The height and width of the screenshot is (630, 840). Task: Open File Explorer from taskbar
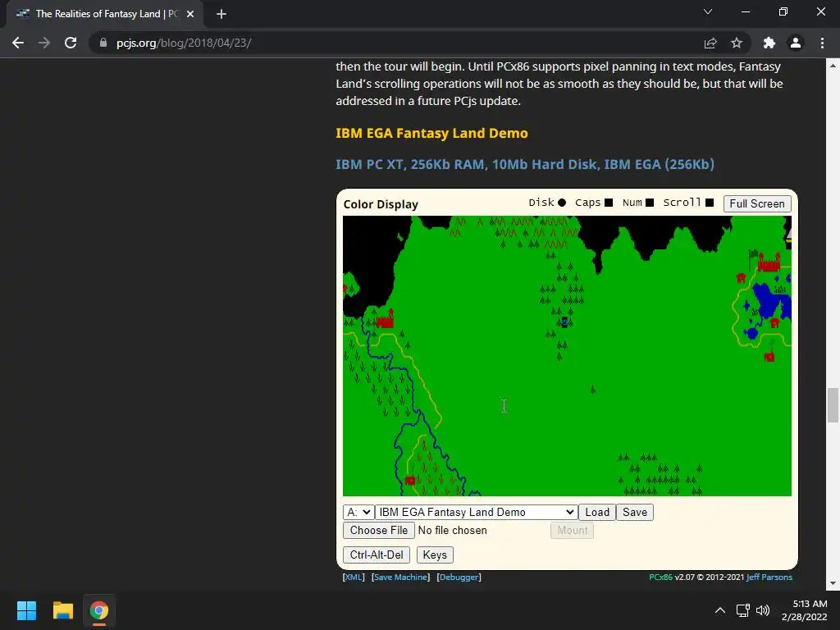point(62,610)
